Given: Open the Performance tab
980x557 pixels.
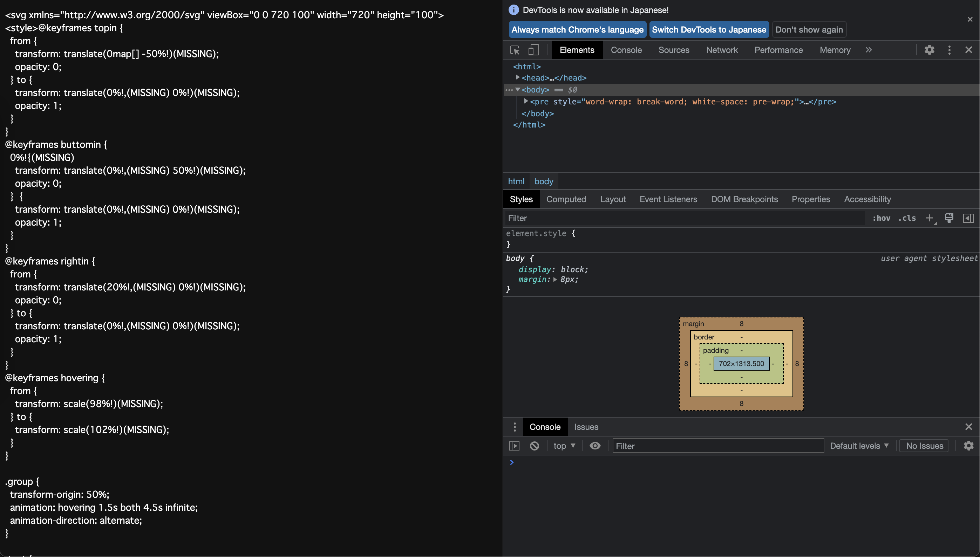Looking at the screenshot, I should click(778, 50).
